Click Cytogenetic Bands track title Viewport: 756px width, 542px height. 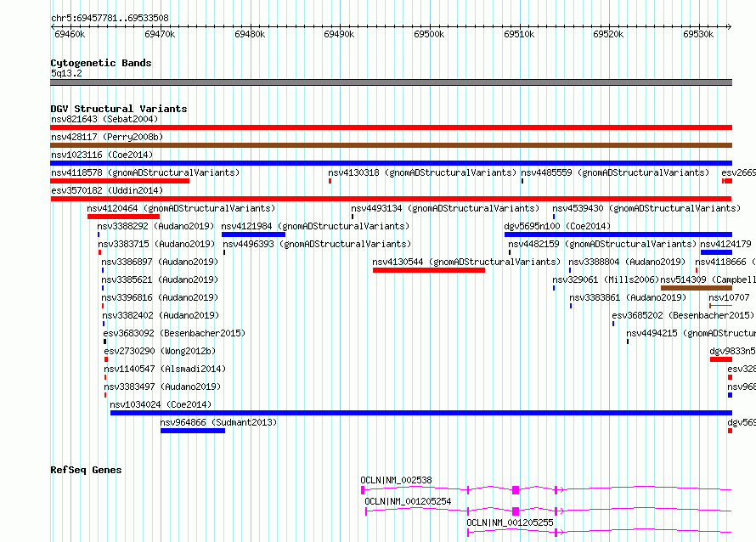click(101, 63)
